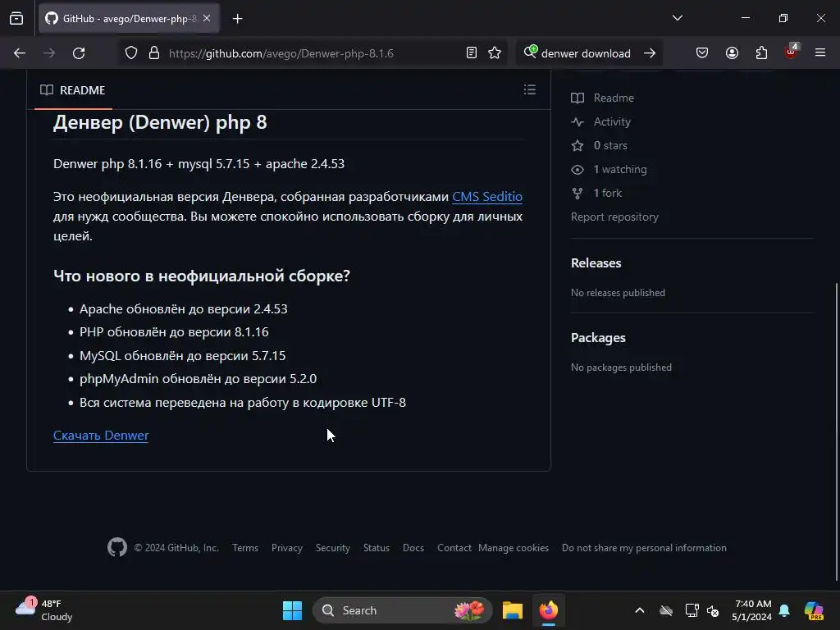Click the taskbar Search box

click(402, 610)
